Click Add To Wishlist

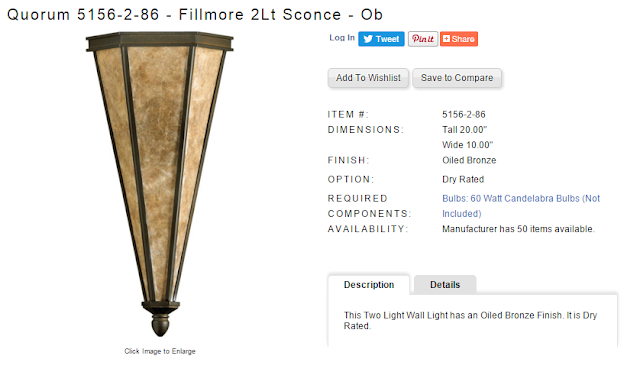368,78
